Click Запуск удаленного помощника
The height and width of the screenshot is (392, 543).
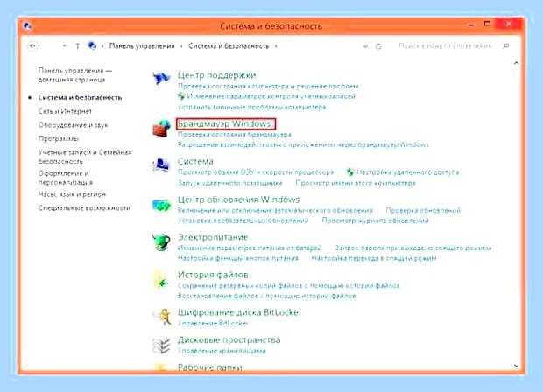pyautogui.click(x=230, y=183)
